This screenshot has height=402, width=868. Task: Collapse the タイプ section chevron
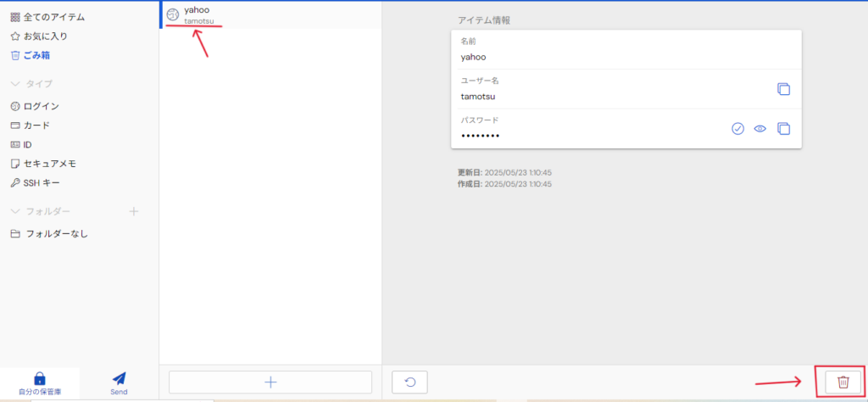pos(15,84)
